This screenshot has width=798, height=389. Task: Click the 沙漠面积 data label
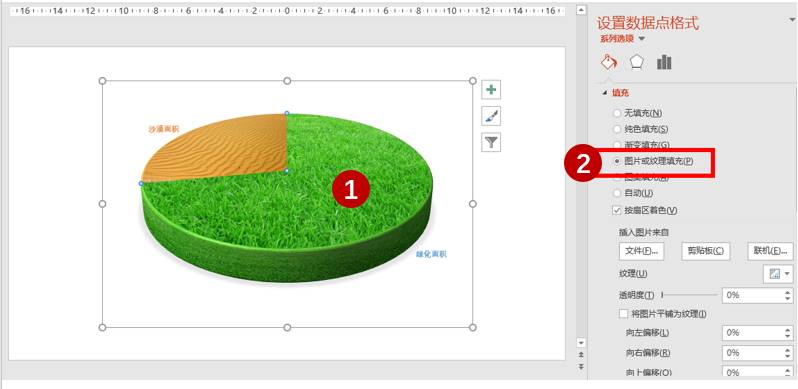[x=164, y=129]
